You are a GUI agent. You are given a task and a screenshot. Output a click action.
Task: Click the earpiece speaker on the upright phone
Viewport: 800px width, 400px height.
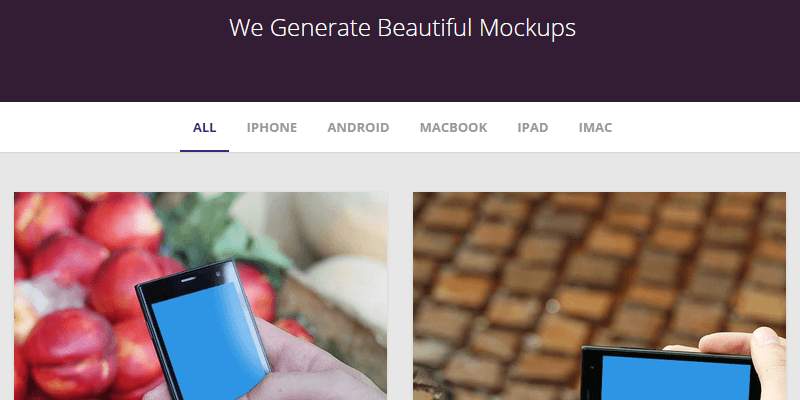188,280
